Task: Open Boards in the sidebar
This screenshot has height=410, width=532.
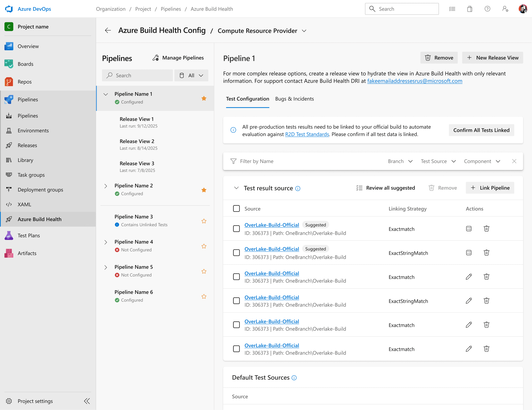Action: (48, 64)
